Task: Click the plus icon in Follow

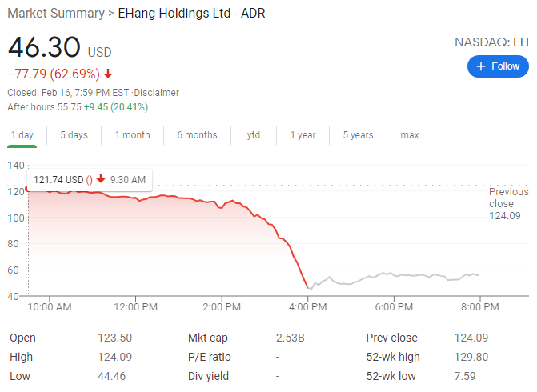Action: tap(481, 66)
